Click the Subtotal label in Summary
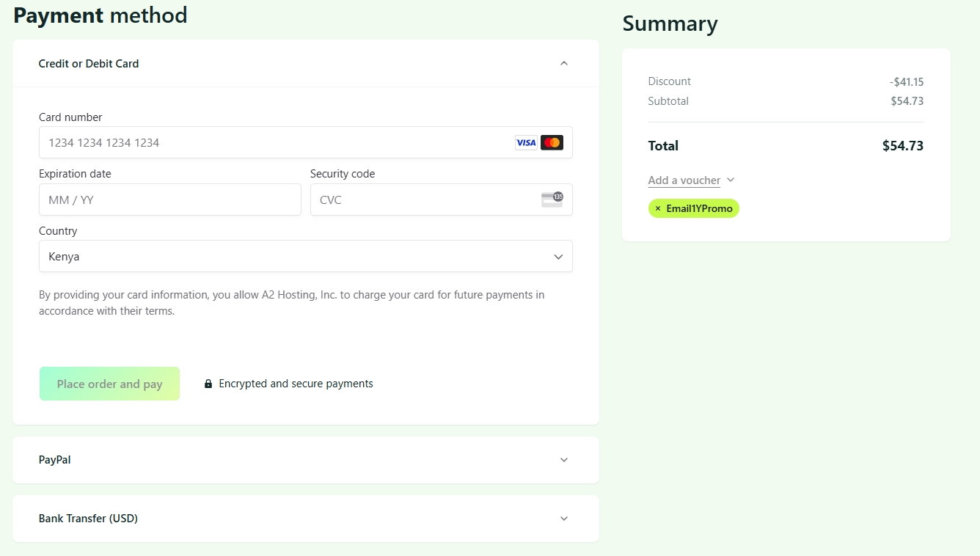Screen dimensions: 980x556 668,101
